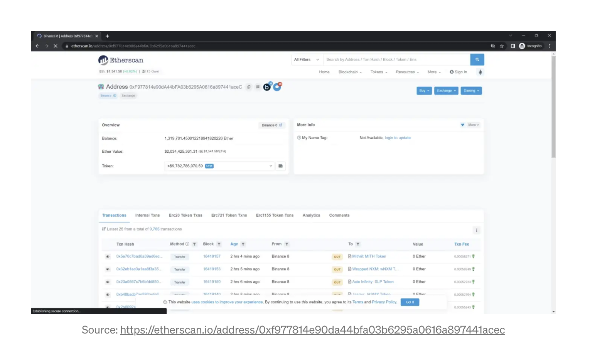The image size is (590, 364).
Task: Expand the More nav dropdown
Action: coord(434,72)
